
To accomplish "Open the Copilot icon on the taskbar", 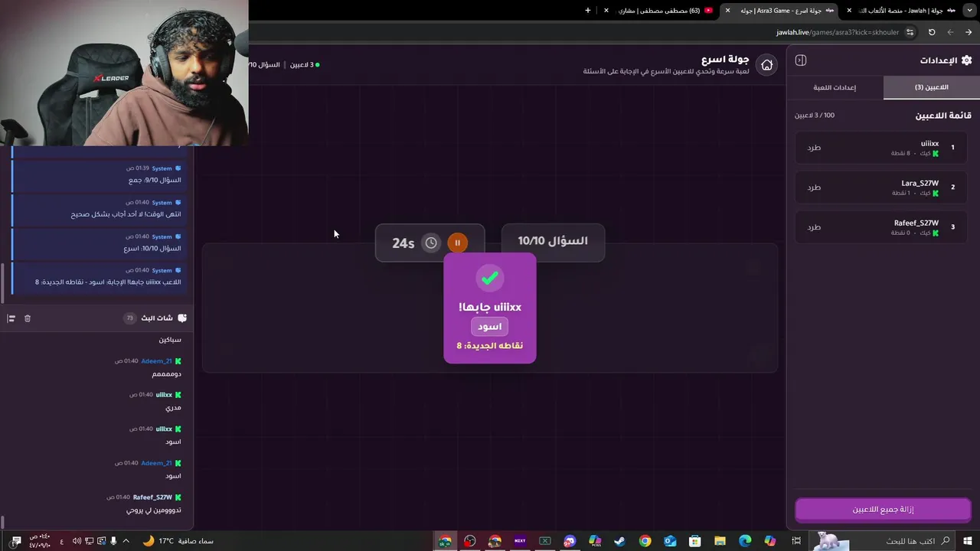I will [x=770, y=541].
